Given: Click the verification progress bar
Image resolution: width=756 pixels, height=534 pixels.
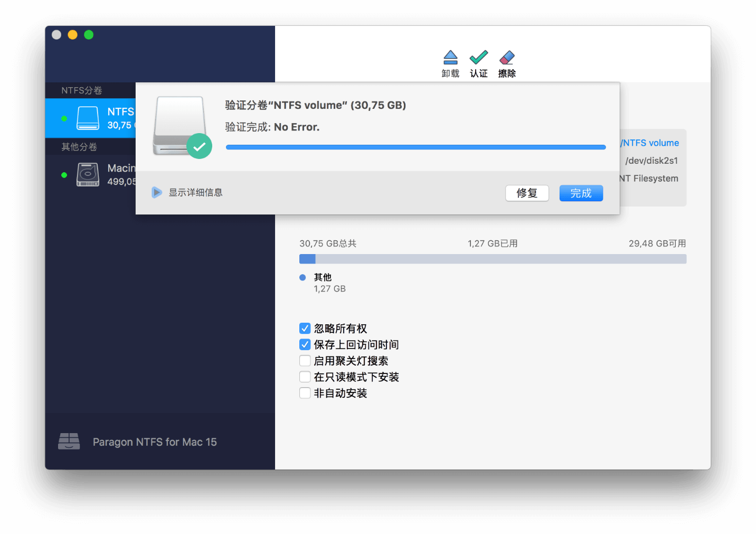Looking at the screenshot, I should (x=415, y=147).
